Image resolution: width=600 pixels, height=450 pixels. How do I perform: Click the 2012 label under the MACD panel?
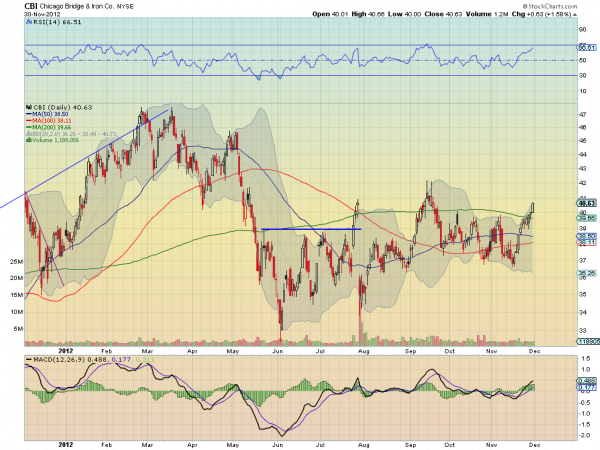click(x=65, y=445)
